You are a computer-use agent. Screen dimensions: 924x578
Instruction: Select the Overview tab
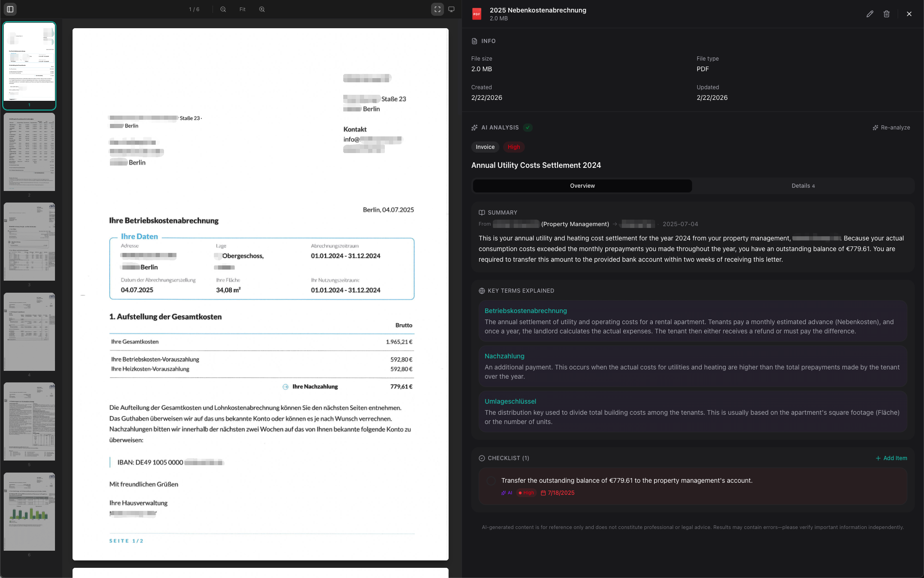click(x=582, y=186)
